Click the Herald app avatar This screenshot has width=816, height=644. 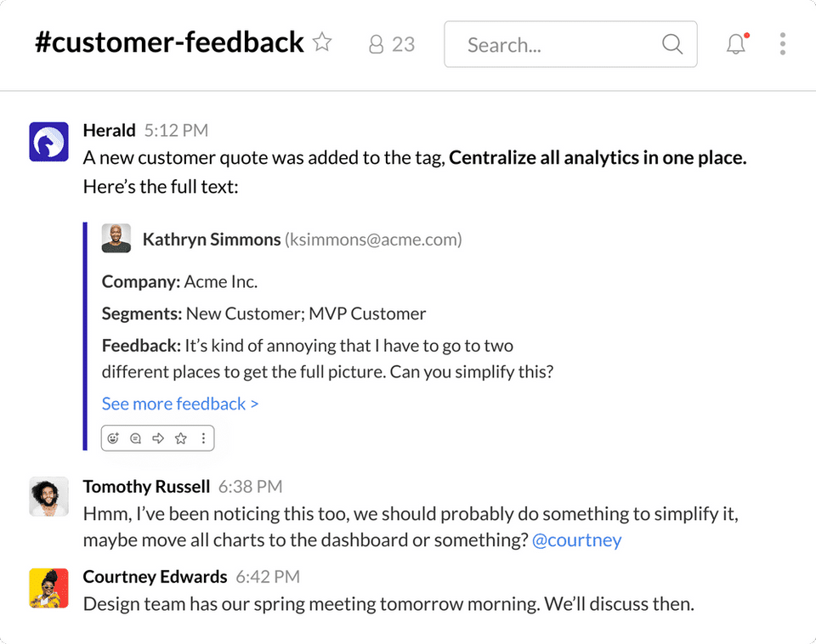49,142
